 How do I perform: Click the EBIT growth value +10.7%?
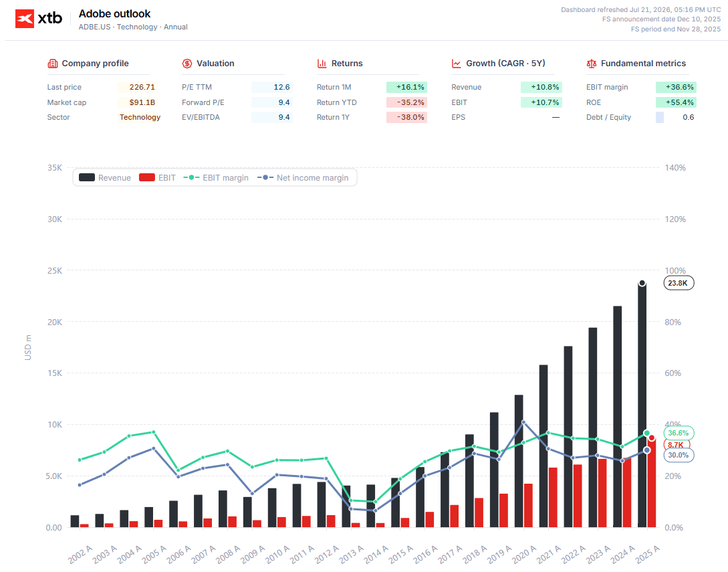coord(541,102)
